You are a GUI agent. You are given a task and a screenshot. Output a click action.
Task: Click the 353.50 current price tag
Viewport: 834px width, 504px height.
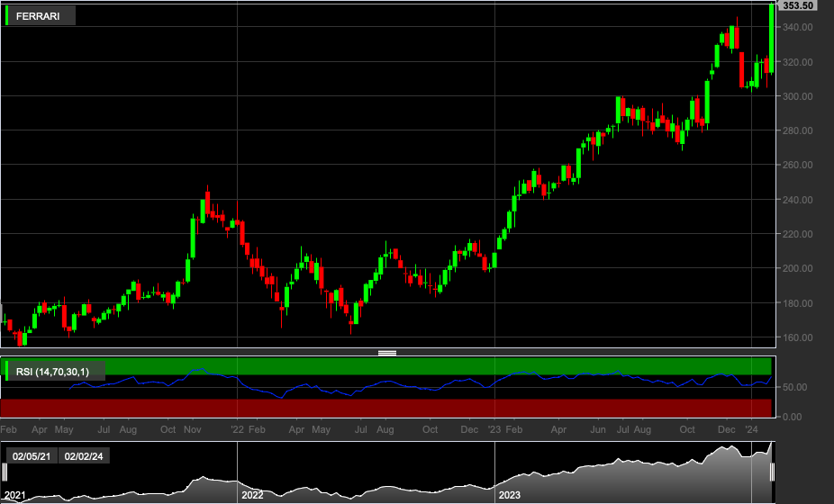point(798,5)
